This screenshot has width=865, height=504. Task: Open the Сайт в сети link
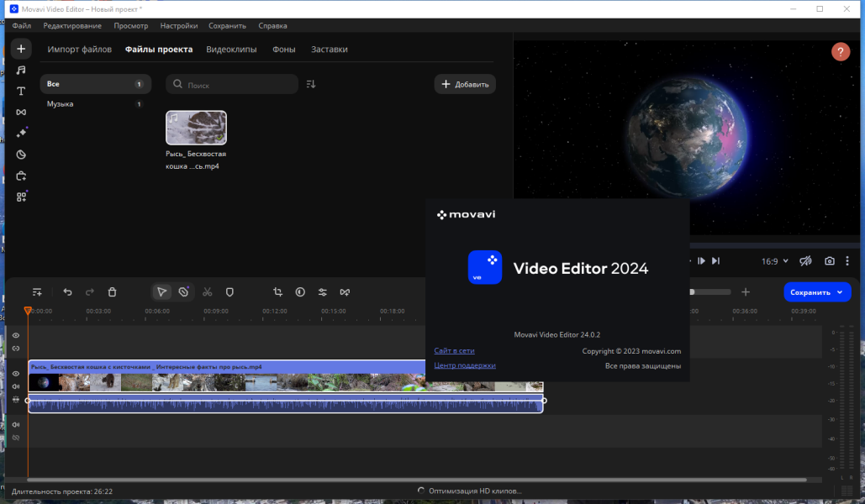[x=454, y=351]
